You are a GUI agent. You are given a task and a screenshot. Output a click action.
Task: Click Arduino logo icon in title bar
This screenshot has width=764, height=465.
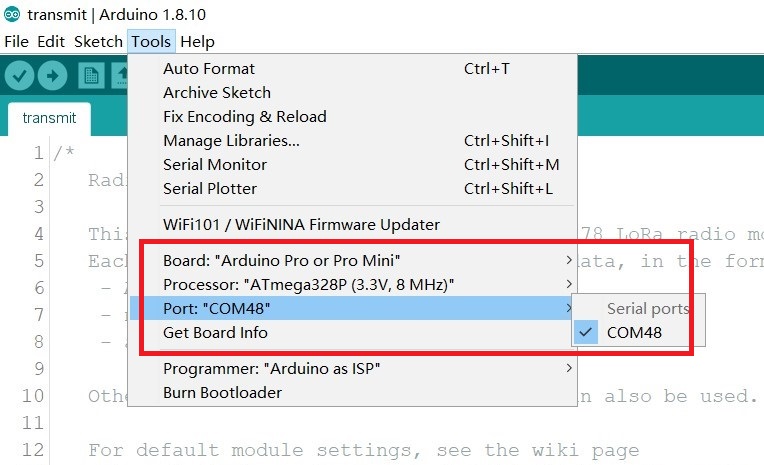[x=12, y=15]
